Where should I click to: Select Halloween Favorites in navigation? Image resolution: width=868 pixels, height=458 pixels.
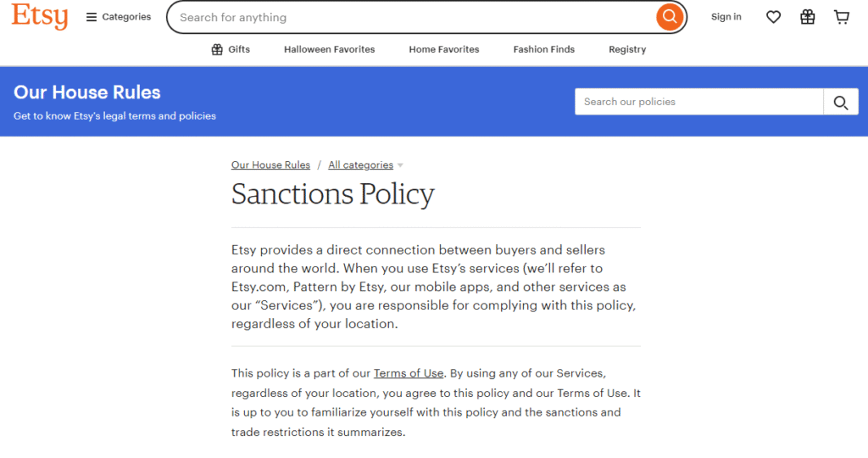click(329, 50)
